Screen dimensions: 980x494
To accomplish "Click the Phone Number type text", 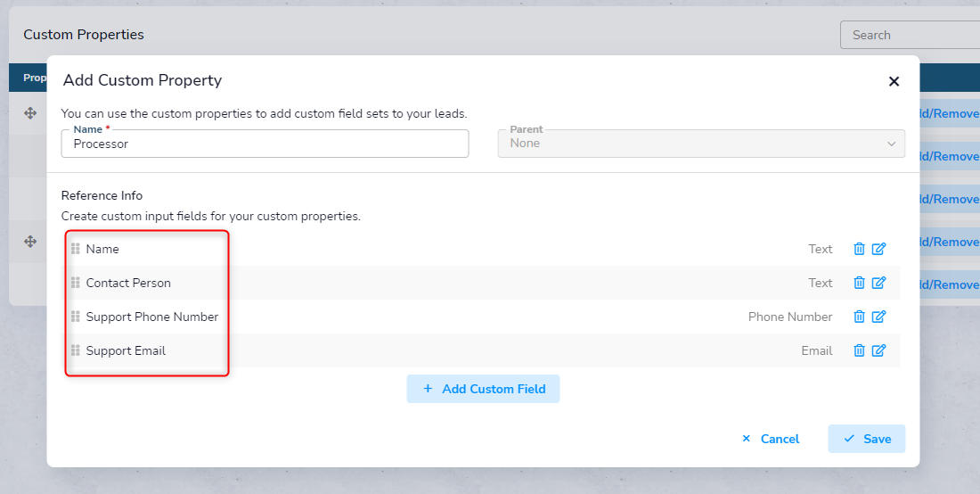I will coord(790,317).
